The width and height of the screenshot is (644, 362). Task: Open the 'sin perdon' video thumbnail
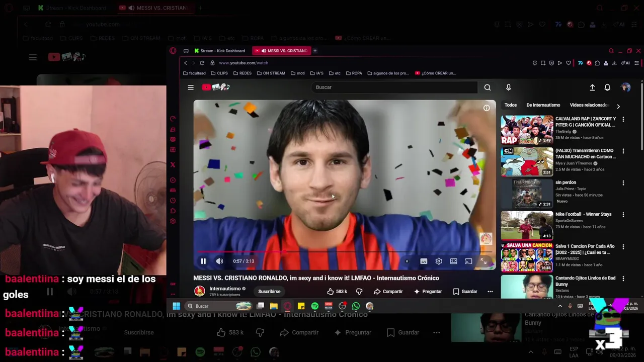(527, 194)
